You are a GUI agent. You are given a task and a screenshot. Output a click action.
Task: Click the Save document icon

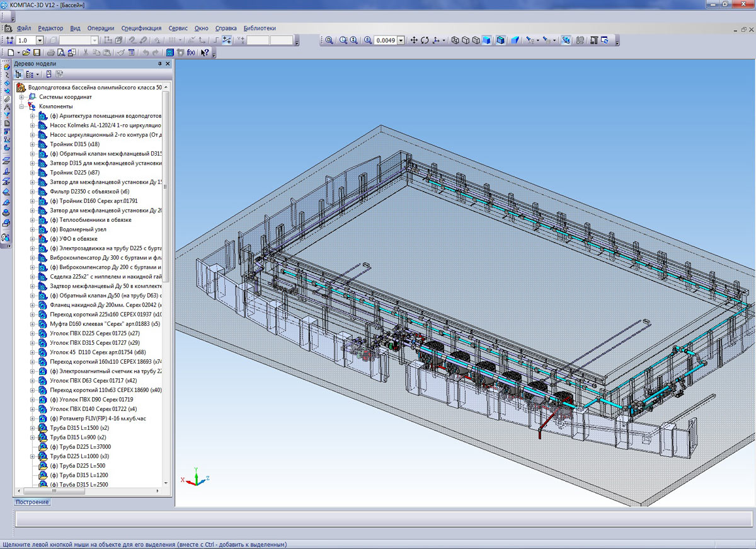pyautogui.click(x=37, y=53)
